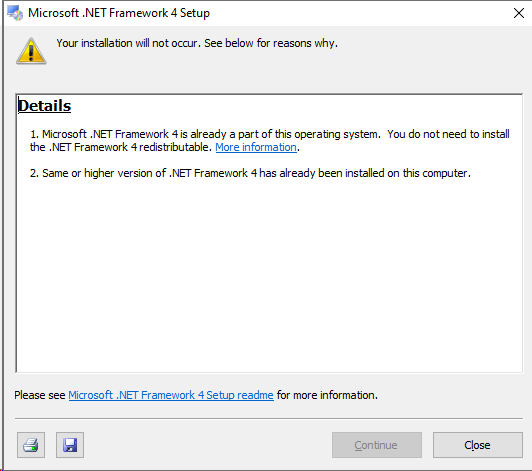Screen dimensions: 532x471
Task: Open the More information link
Action: click(x=256, y=147)
